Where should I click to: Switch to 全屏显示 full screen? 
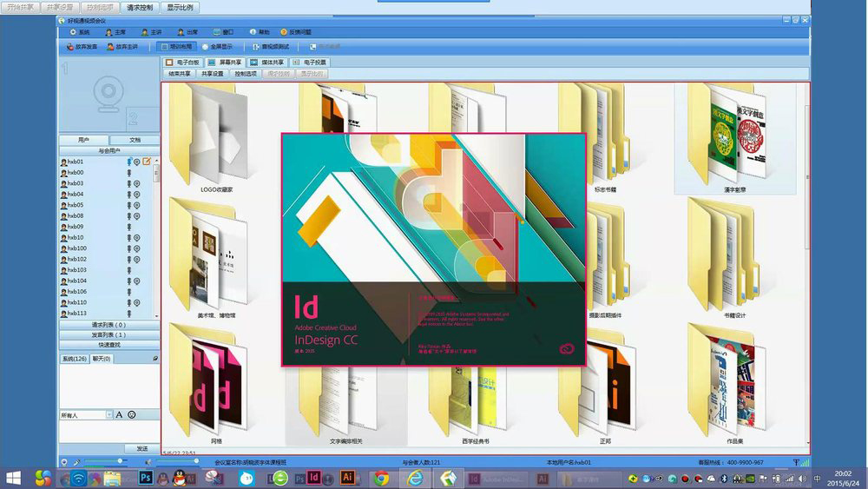218,47
